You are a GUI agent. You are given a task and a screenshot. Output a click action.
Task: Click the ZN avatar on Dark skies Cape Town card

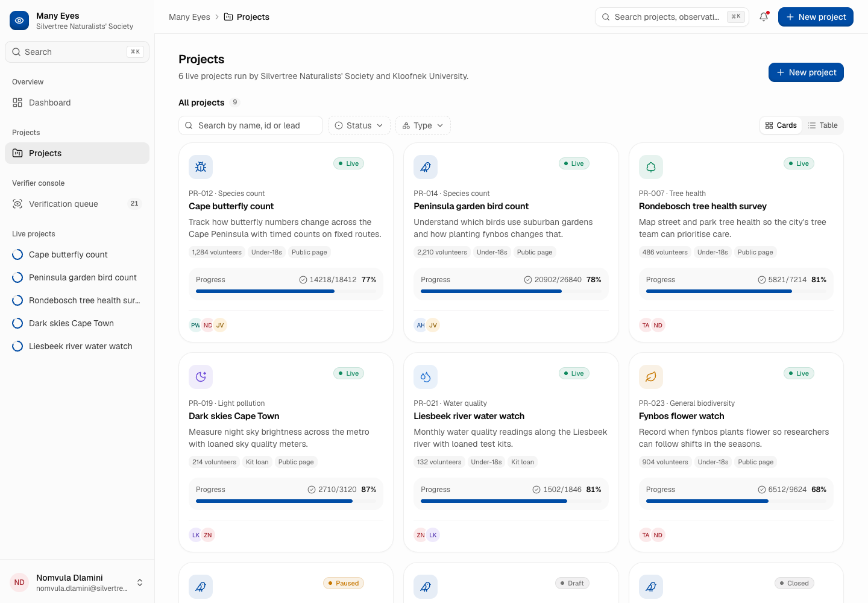[208, 535]
